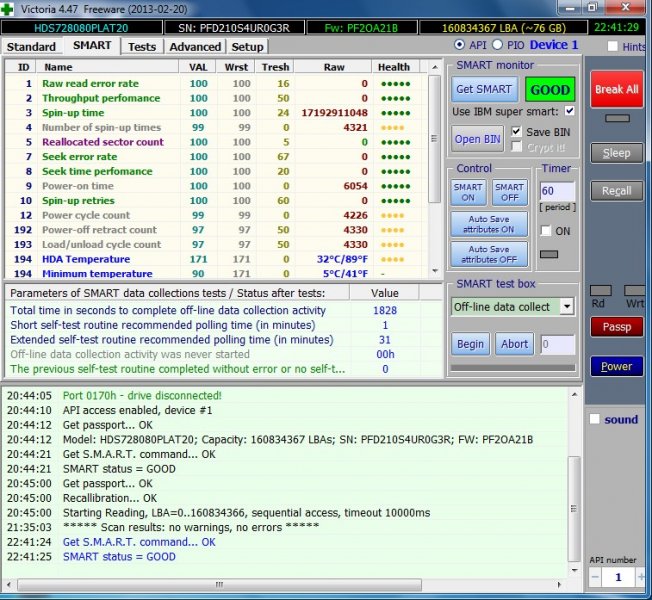Switch to the Tests tab
Screen dimensions: 652x600
[x=142, y=46]
